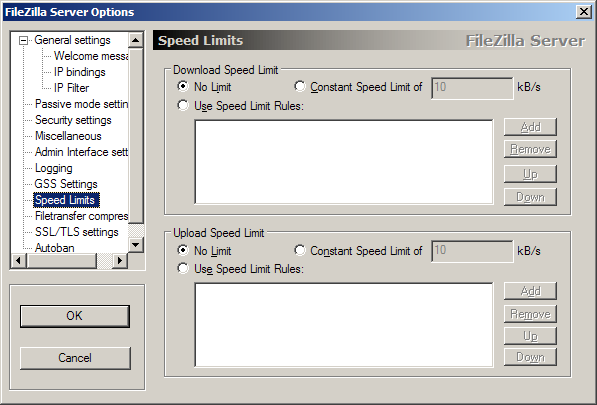The width and height of the screenshot is (597, 405).
Task: Select Speed Limits in the tree
Action: (67, 200)
